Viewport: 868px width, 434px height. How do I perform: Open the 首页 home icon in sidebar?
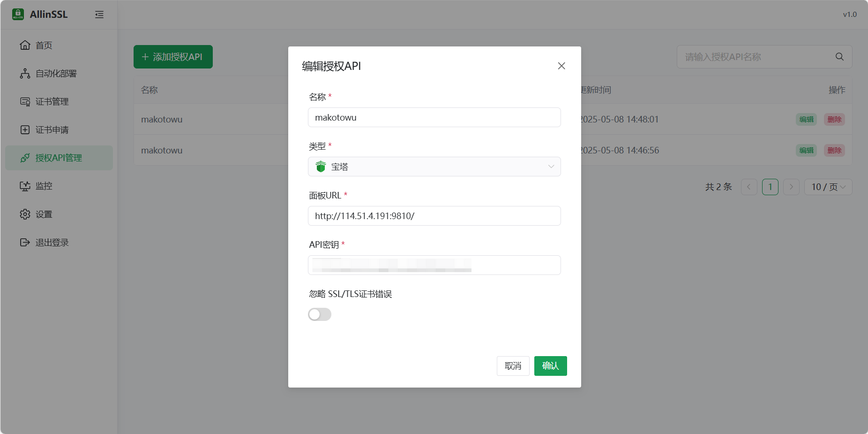tap(25, 45)
